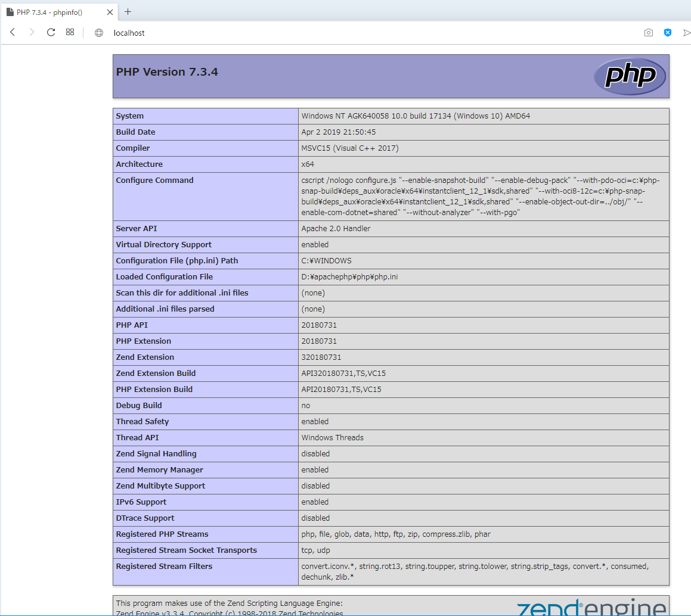Open a new tab with the plus button
This screenshot has width=691, height=616.
click(128, 12)
